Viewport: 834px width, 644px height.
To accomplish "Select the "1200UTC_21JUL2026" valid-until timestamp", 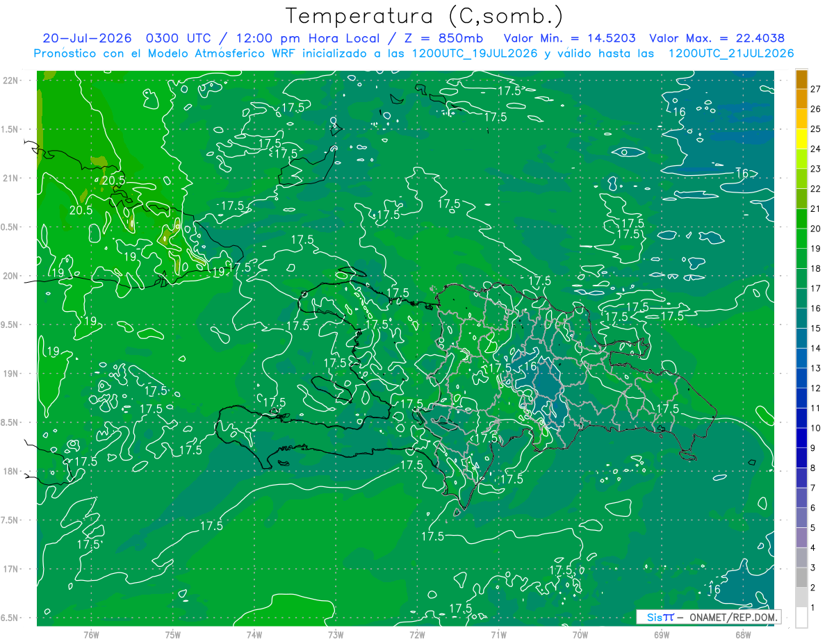I will pyautogui.click(x=730, y=53).
